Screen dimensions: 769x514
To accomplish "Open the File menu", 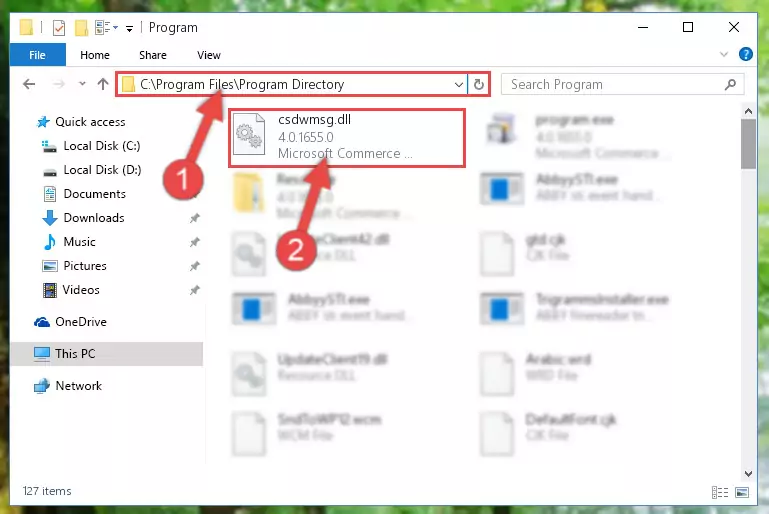I will coord(37,54).
